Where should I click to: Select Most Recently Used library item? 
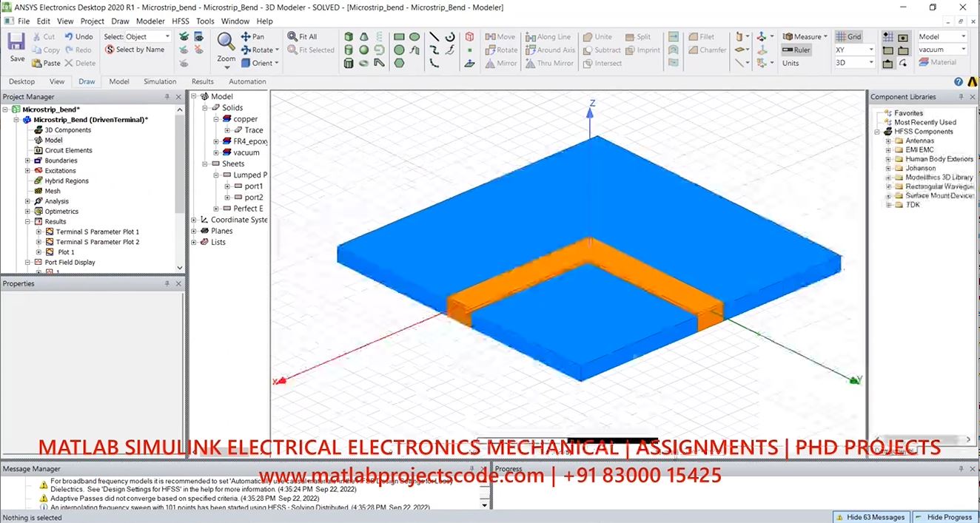(924, 122)
